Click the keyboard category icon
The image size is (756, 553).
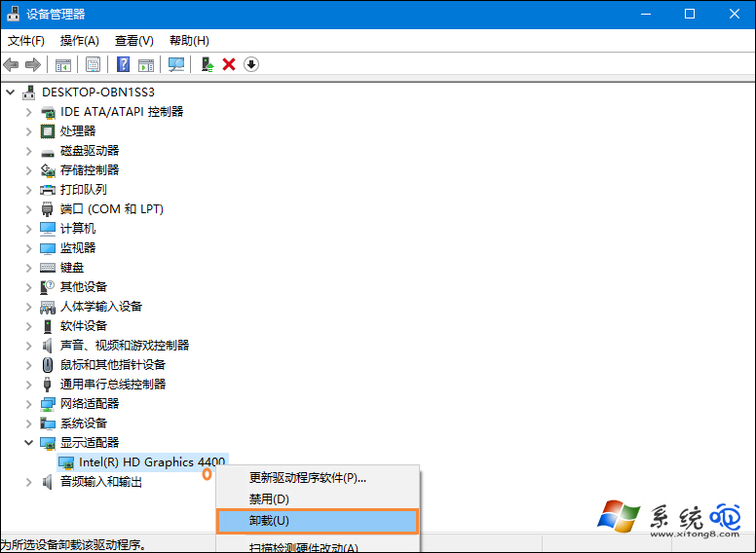coord(48,268)
